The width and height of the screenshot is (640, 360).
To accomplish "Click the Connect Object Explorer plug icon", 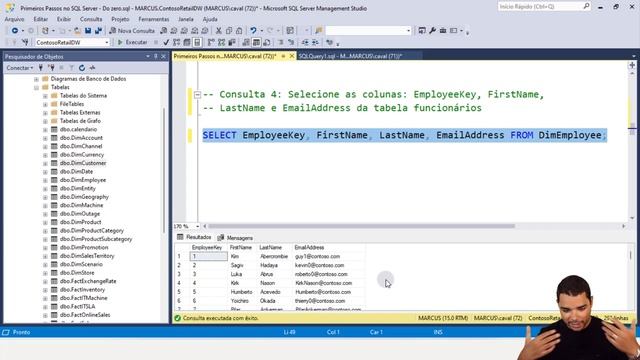I will click(x=40, y=68).
